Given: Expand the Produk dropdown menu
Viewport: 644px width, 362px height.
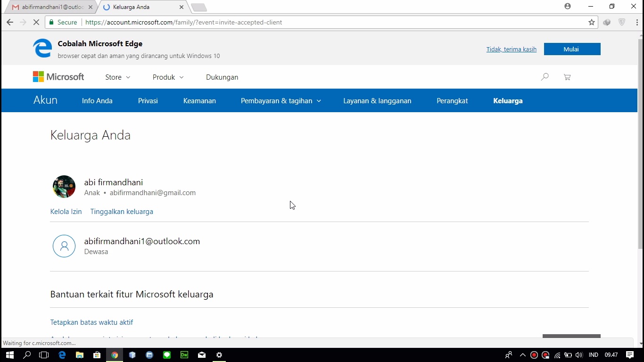Looking at the screenshot, I should pyautogui.click(x=168, y=77).
